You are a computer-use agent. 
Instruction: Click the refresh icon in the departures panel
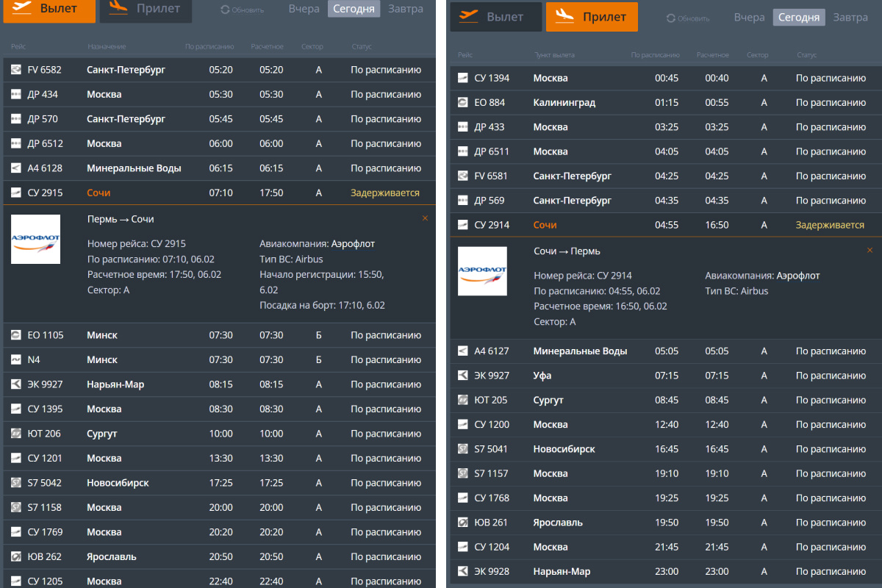tap(226, 10)
